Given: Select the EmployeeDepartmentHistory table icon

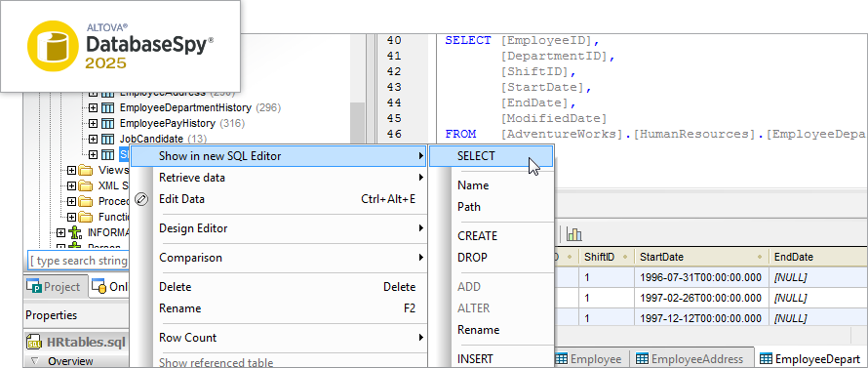Looking at the screenshot, I should [x=108, y=107].
